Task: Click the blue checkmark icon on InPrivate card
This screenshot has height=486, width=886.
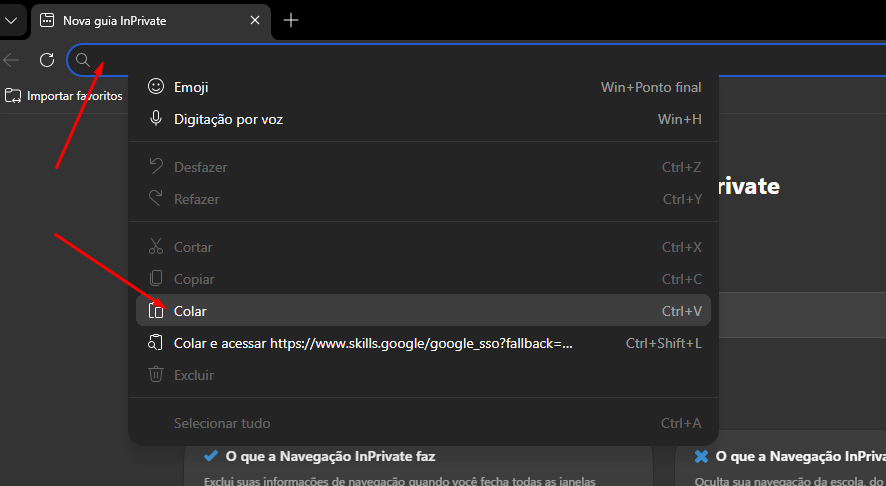Action: pos(211,455)
